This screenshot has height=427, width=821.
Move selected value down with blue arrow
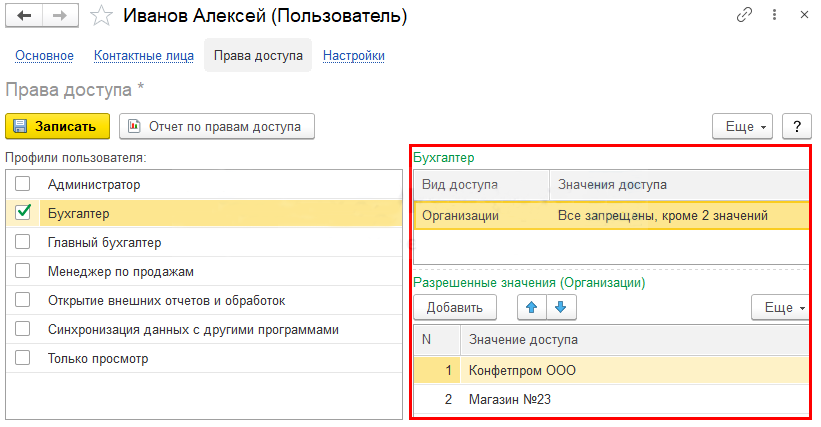561,307
